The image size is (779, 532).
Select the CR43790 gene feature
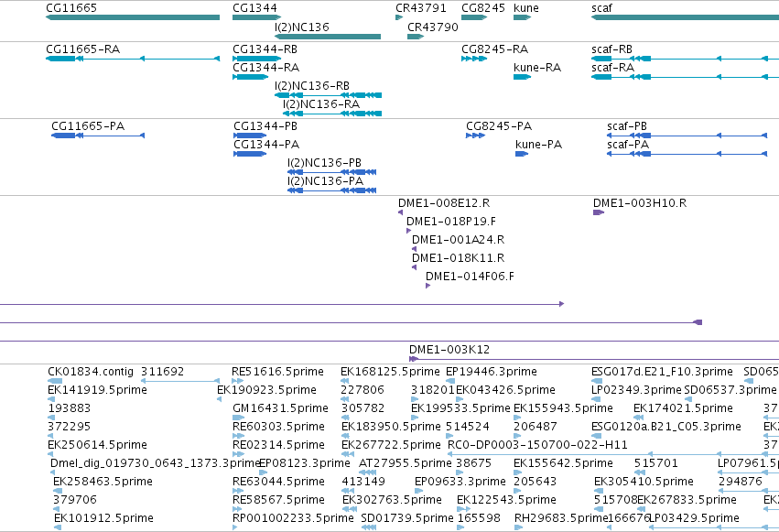[416, 37]
